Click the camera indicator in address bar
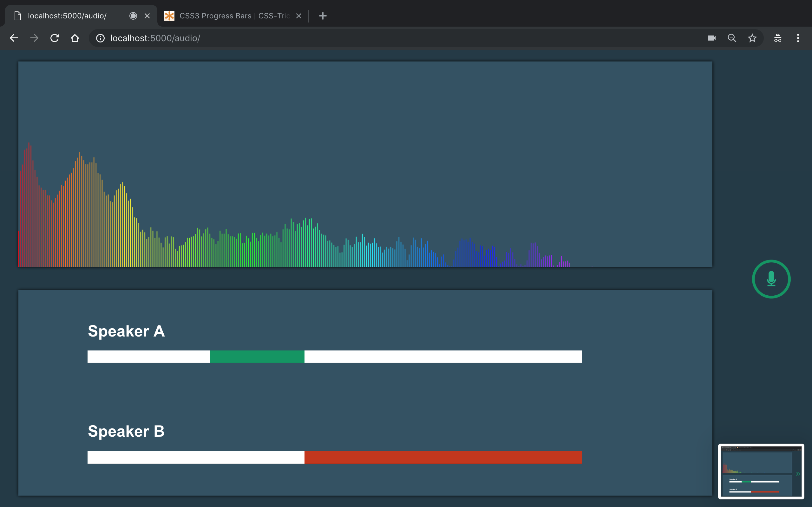The image size is (812, 507). (x=711, y=38)
